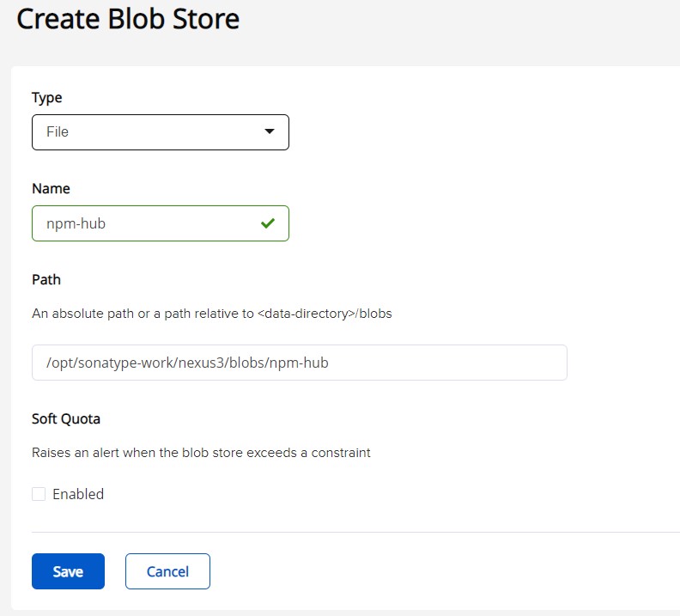Click the 'Soft Quota' section label
Image resolution: width=680 pixels, height=616 pixels.
click(x=66, y=419)
